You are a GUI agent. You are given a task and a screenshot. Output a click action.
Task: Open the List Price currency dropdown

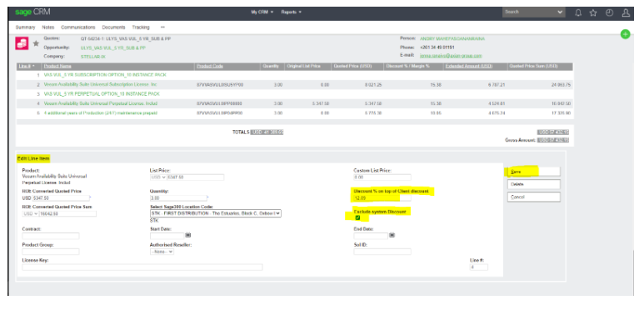[158, 177]
